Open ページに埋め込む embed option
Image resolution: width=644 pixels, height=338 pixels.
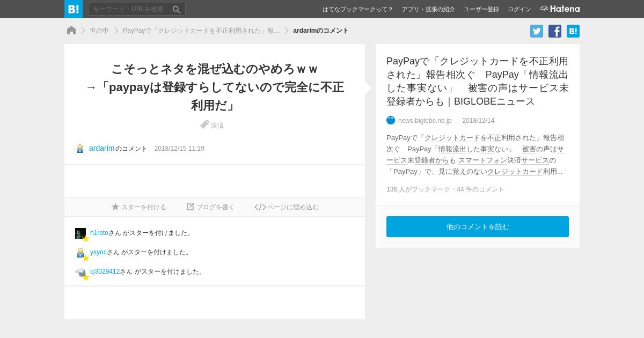click(287, 207)
